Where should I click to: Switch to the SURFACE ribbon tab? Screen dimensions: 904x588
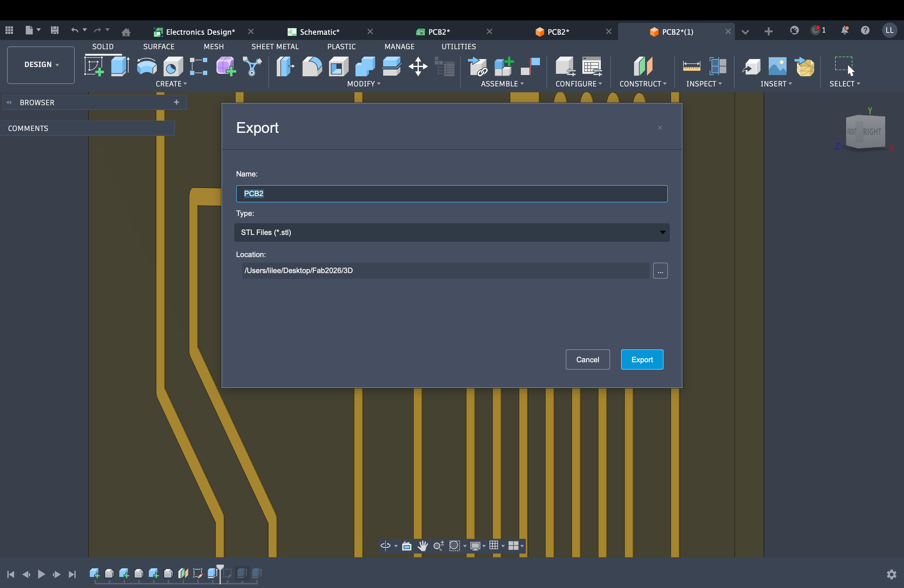[x=159, y=46]
